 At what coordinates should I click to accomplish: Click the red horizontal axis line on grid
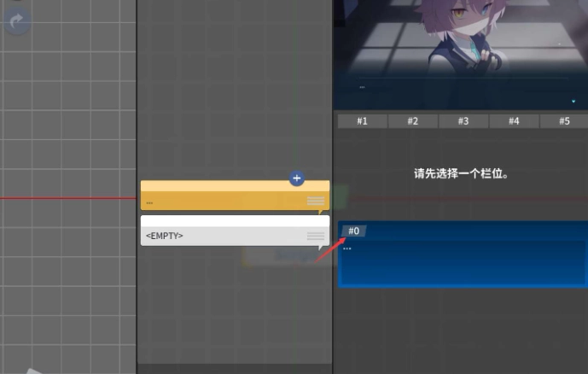tap(68, 198)
